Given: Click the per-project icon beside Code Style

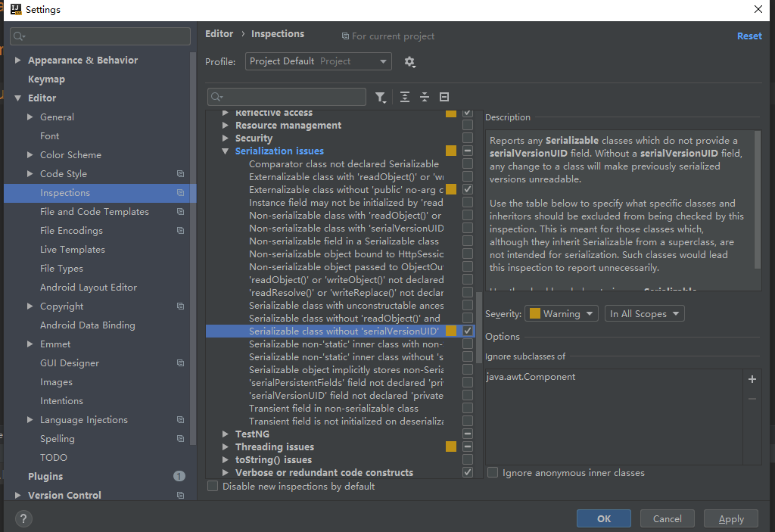Looking at the screenshot, I should coord(180,174).
